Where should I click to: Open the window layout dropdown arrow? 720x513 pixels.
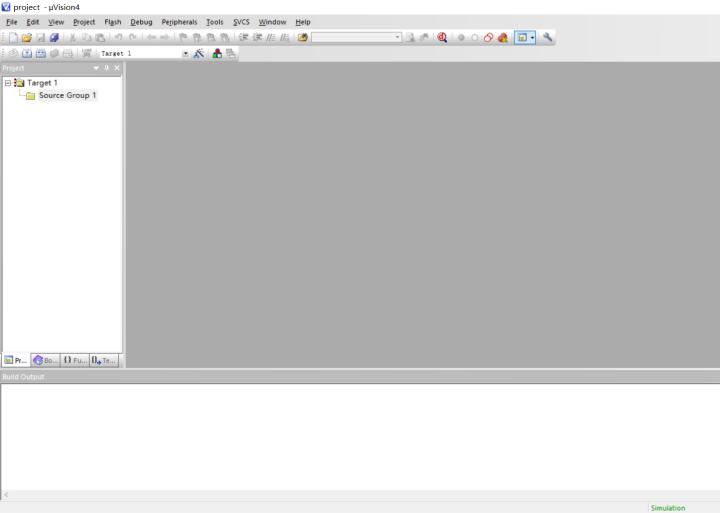(533, 38)
